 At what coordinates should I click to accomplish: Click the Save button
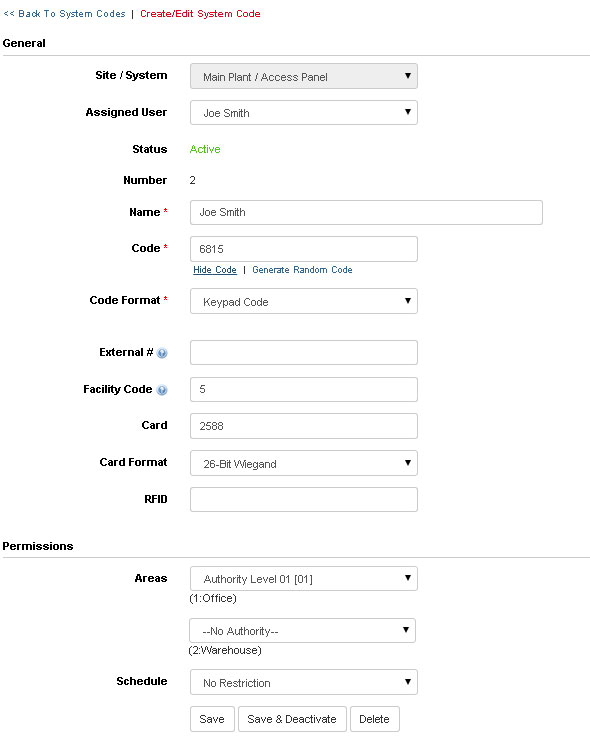(212, 719)
